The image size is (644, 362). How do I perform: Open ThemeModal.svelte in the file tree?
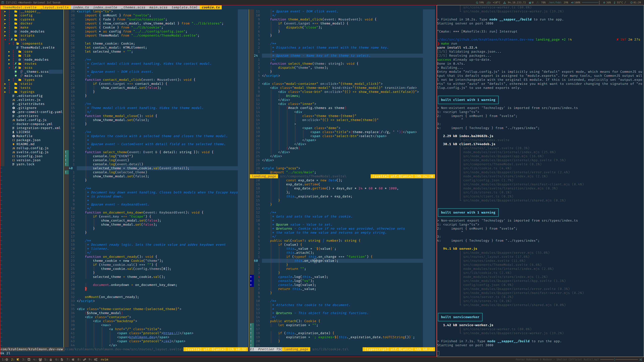(37, 47)
